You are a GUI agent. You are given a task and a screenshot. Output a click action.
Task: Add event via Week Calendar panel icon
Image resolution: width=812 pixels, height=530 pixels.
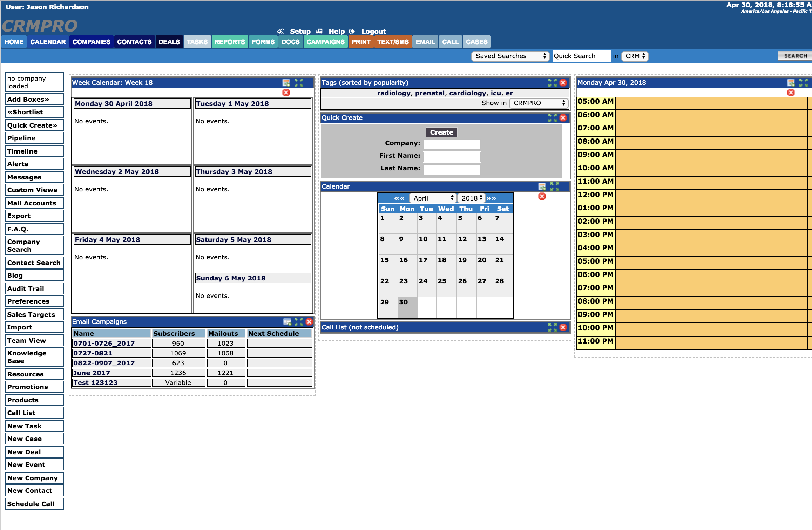coord(286,83)
